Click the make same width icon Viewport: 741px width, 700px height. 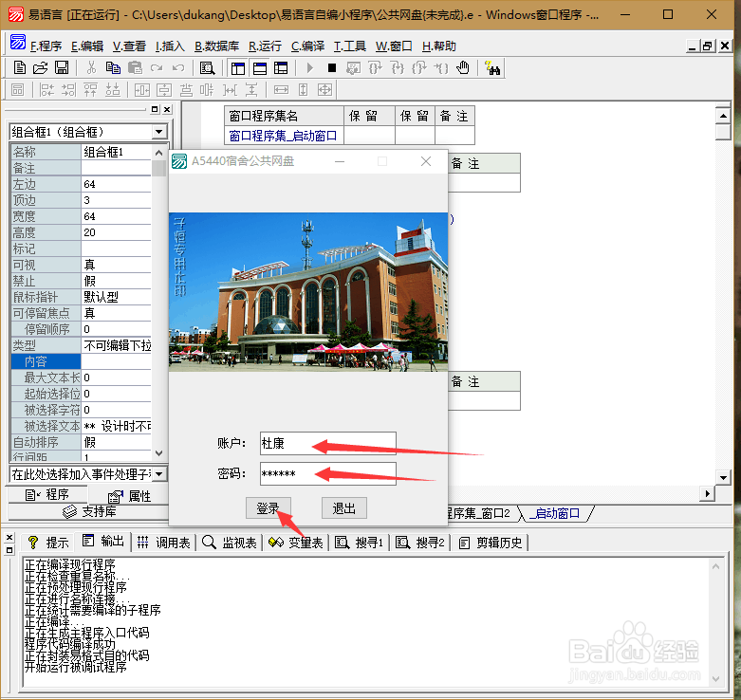[x=281, y=90]
